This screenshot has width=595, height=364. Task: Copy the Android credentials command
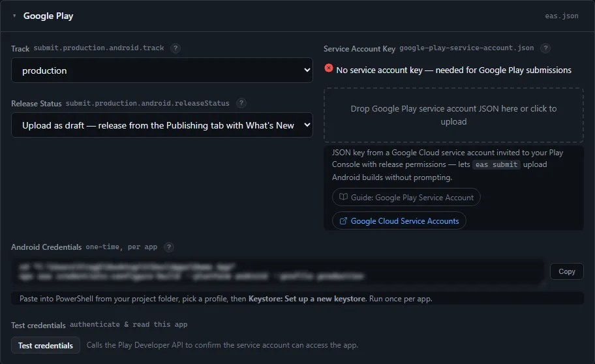point(566,271)
